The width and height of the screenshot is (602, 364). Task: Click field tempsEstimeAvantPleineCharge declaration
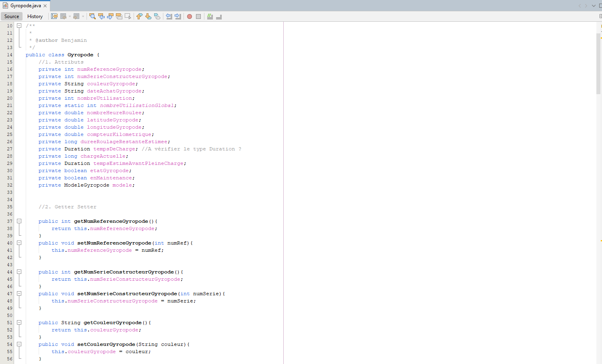coord(138,163)
